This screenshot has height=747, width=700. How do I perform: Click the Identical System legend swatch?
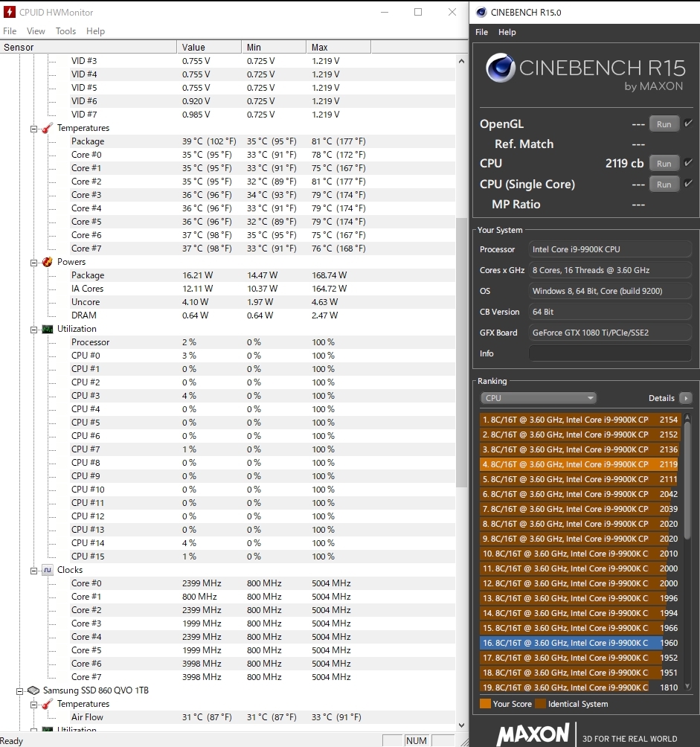tap(541, 704)
